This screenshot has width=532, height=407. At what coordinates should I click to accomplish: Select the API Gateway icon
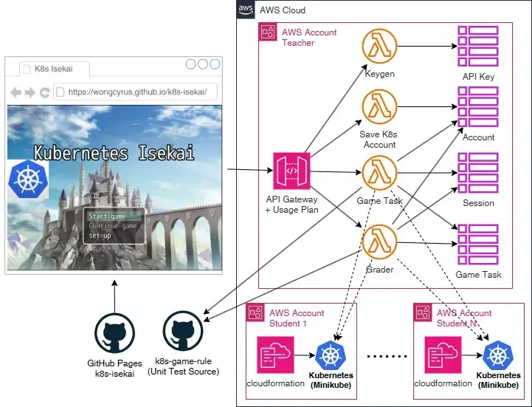(x=291, y=171)
